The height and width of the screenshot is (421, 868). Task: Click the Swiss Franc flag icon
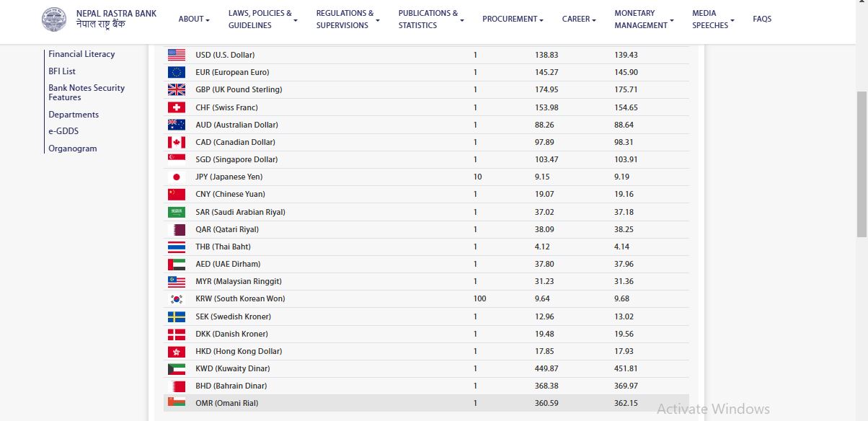click(x=176, y=107)
